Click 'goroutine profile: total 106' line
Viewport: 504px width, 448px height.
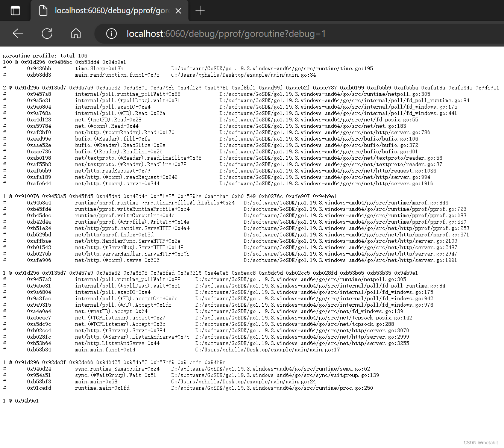click(45, 56)
